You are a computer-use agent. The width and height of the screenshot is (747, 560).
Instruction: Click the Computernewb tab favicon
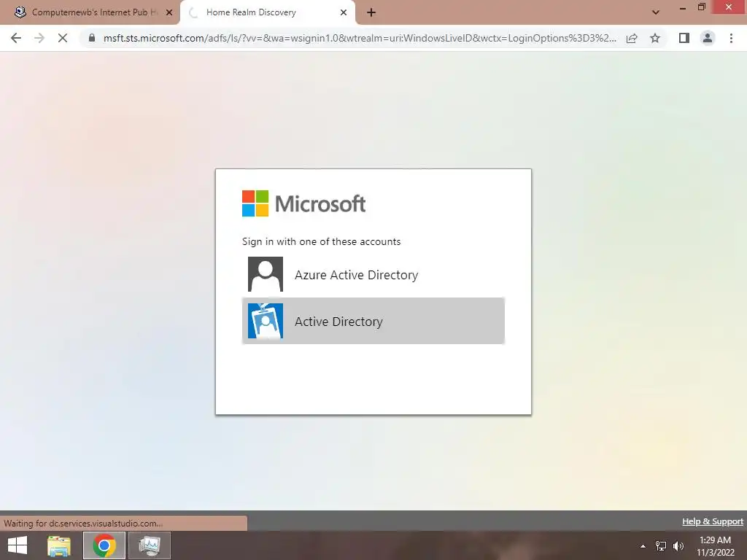[20, 12]
